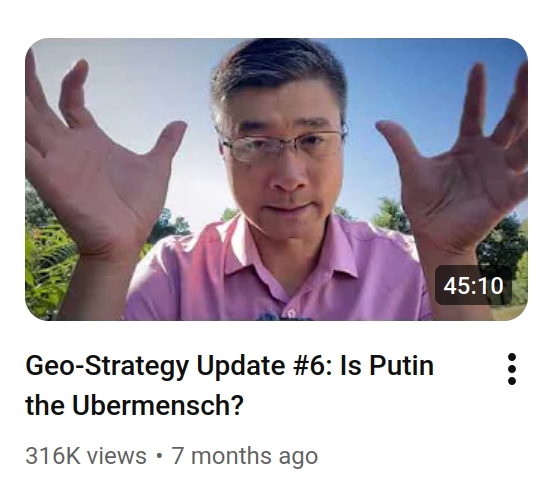
Task: Click the word 'Putin' in the title
Action: pyautogui.click(x=401, y=366)
